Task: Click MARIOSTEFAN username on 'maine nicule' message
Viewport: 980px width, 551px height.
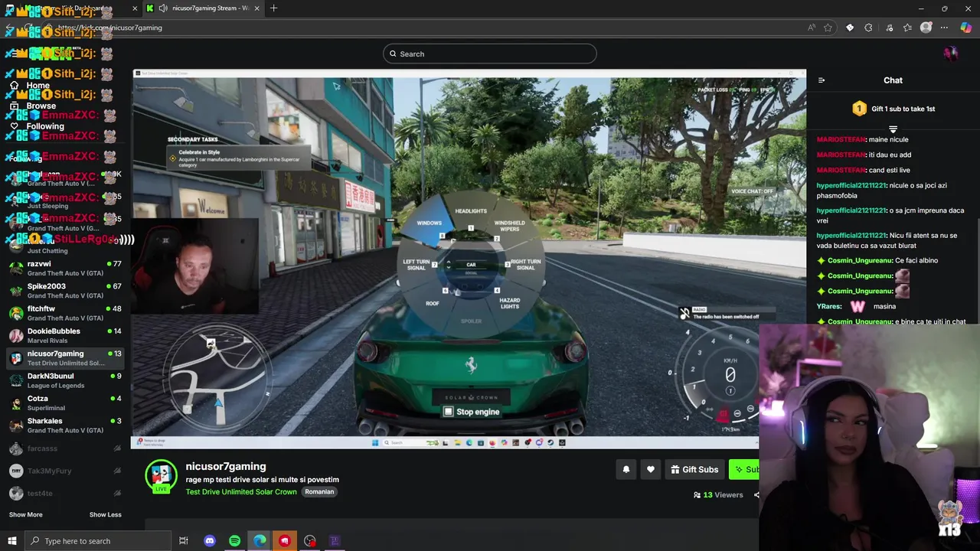Action: [841, 139]
